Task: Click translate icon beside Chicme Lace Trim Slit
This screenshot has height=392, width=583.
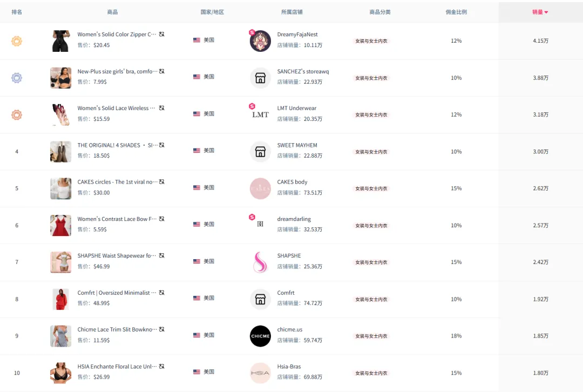Action: 162,329
